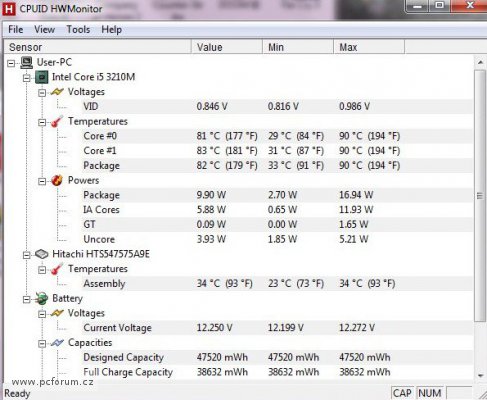Click the 12.250 V current voltage value
Viewport: 487px width, 400px height.
pos(214,328)
